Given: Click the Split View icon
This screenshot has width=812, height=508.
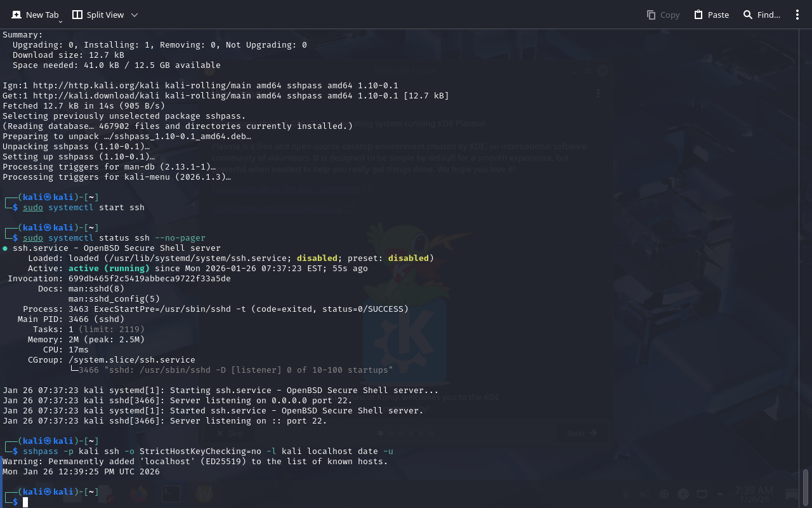Looking at the screenshot, I should click(x=77, y=15).
